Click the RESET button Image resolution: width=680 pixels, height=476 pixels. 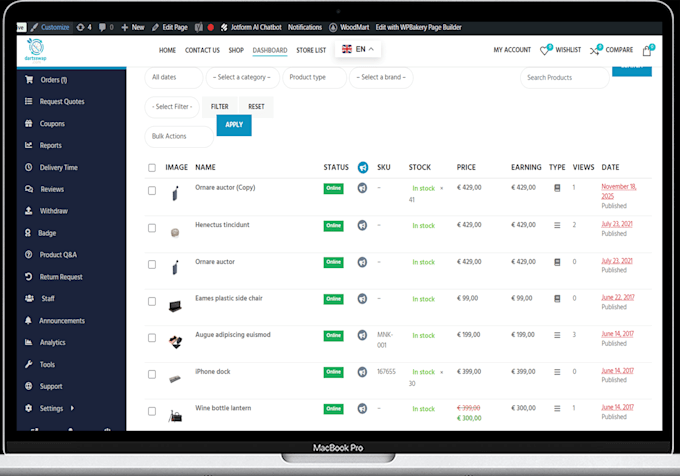pos(256,107)
